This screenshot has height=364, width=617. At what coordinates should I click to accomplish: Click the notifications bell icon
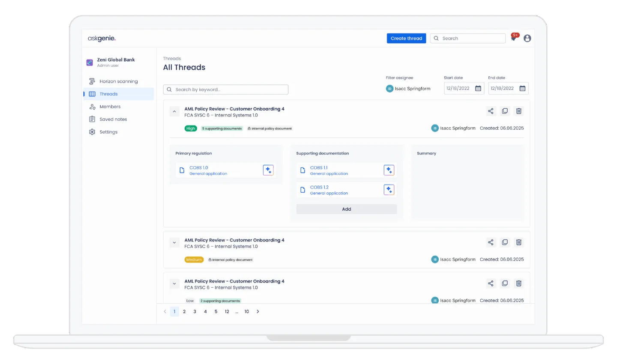coord(513,39)
